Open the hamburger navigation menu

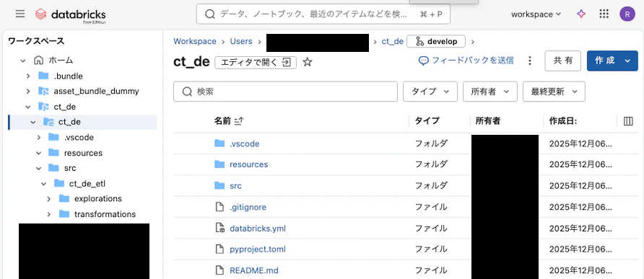[x=20, y=14]
